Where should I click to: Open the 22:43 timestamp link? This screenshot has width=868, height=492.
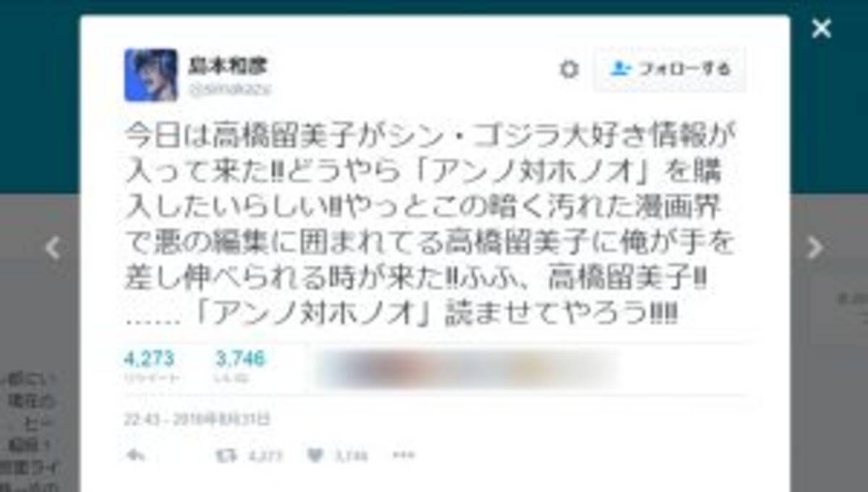click(x=197, y=419)
